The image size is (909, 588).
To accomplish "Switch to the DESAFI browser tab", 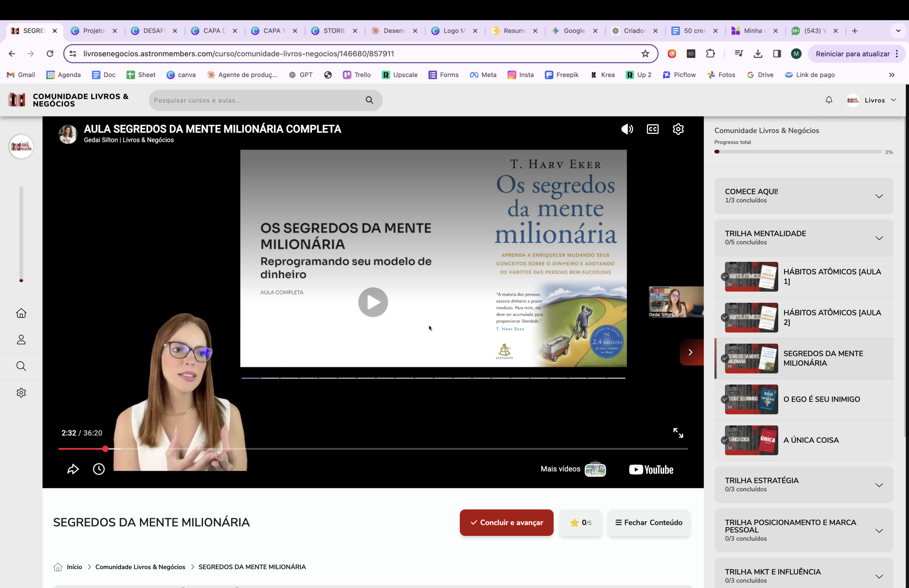I will (x=154, y=31).
